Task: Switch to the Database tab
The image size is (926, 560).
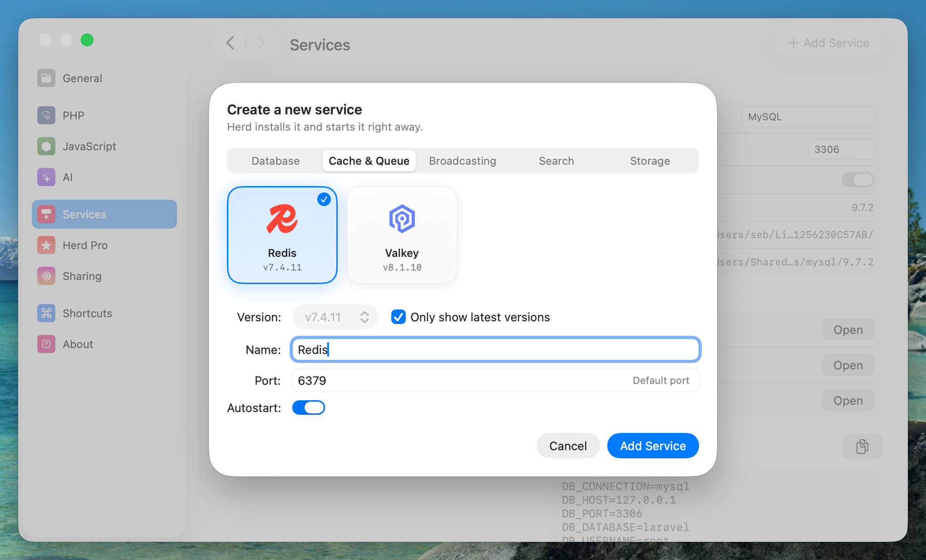Action: coord(276,161)
